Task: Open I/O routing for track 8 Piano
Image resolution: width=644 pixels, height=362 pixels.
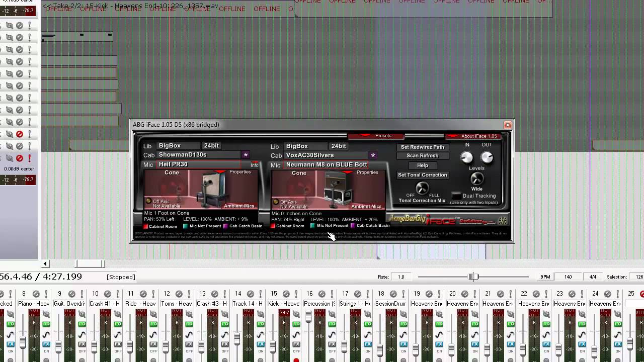Action: click(46, 324)
